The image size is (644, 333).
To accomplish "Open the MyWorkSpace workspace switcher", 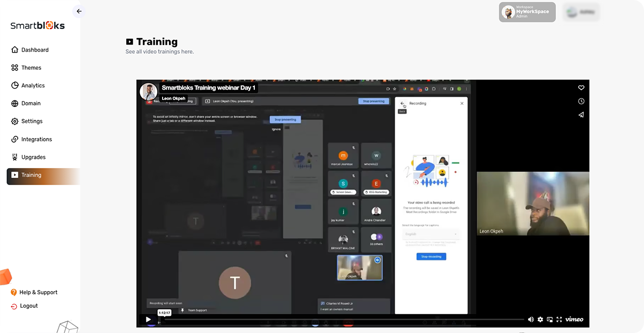I will [526, 12].
